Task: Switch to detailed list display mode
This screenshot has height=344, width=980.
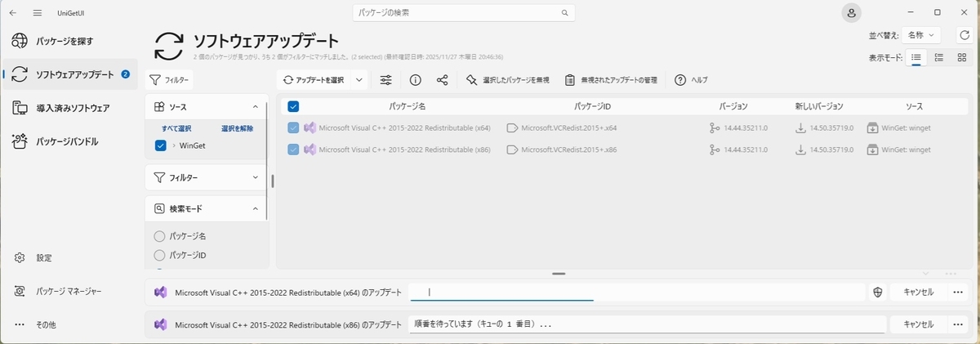Action: coord(940,57)
